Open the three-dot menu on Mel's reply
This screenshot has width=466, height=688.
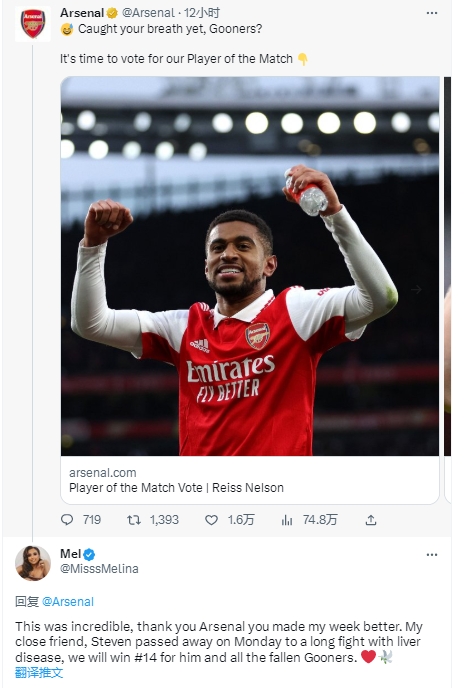(432, 555)
